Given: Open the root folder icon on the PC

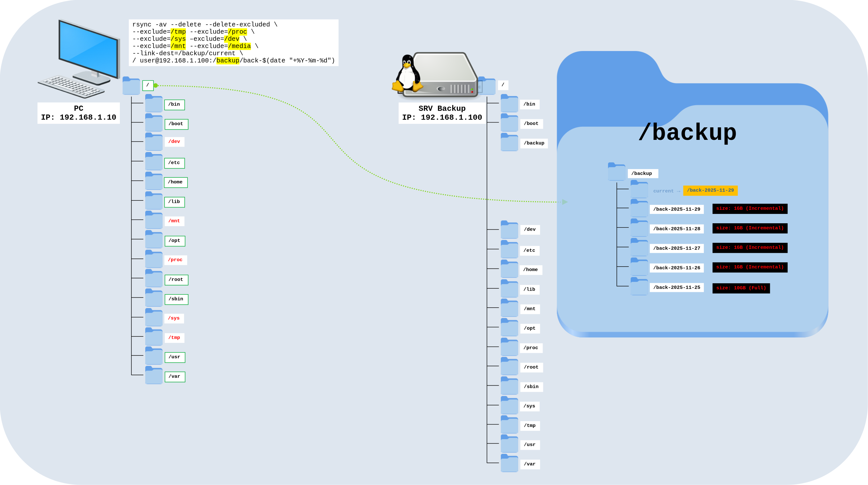Looking at the screenshot, I should pyautogui.click(x=131, y=85).
